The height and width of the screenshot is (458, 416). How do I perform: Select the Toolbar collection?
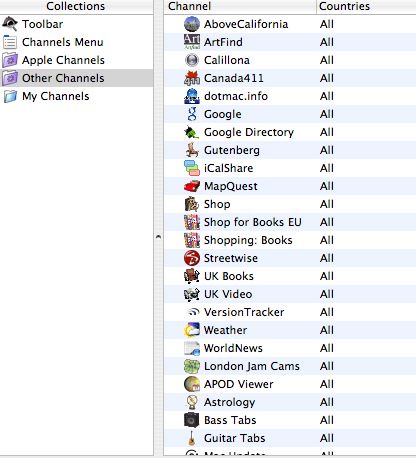(77, 24)
